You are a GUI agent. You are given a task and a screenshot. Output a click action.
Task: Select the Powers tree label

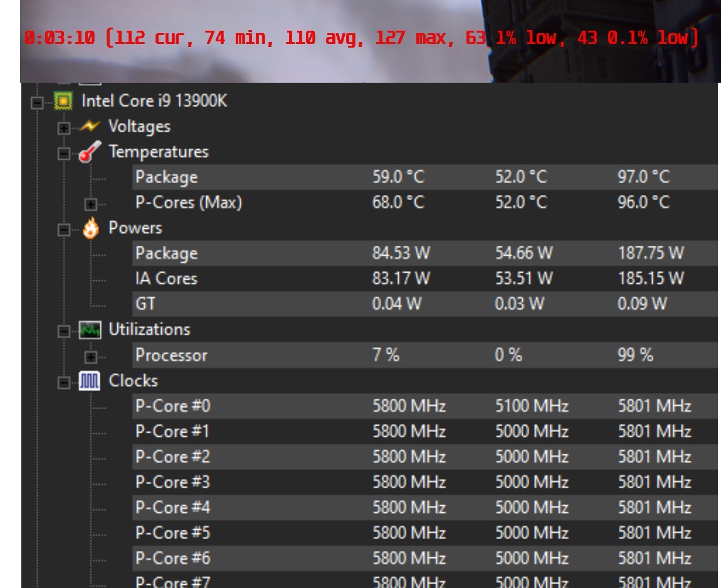[x=135, y=228]
